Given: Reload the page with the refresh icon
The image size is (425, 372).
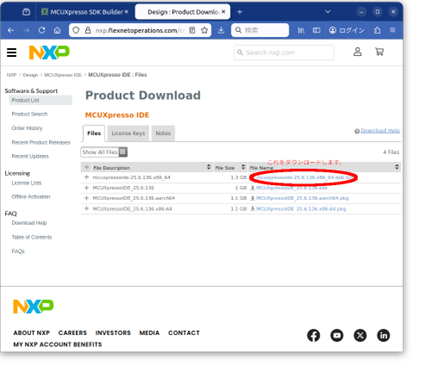Looking at the screenshot, I should tap(42, 30).
